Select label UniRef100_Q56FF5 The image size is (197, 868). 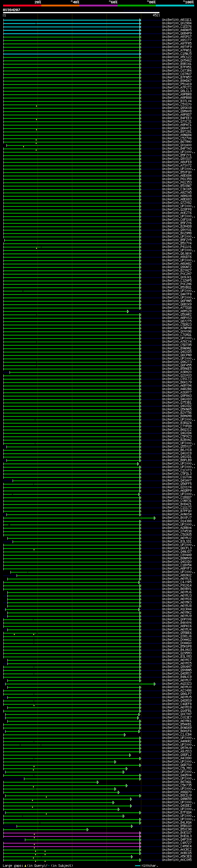point(177,484)
